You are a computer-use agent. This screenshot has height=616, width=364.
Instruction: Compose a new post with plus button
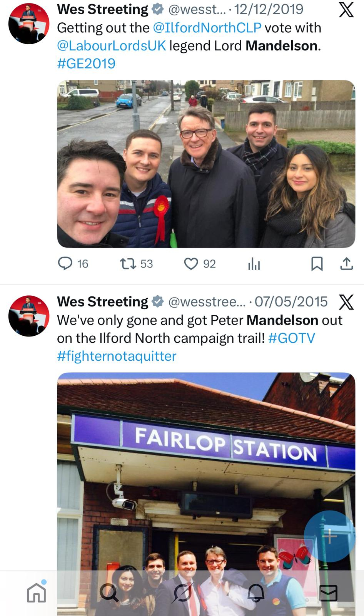tap(329, 536)
